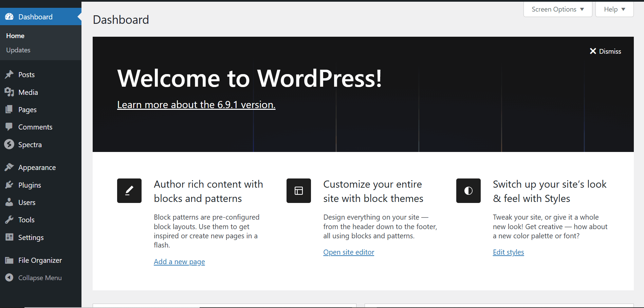Dismiss the Welcome to WordPress panel
The image size is (644, 308).
(605, 51)
